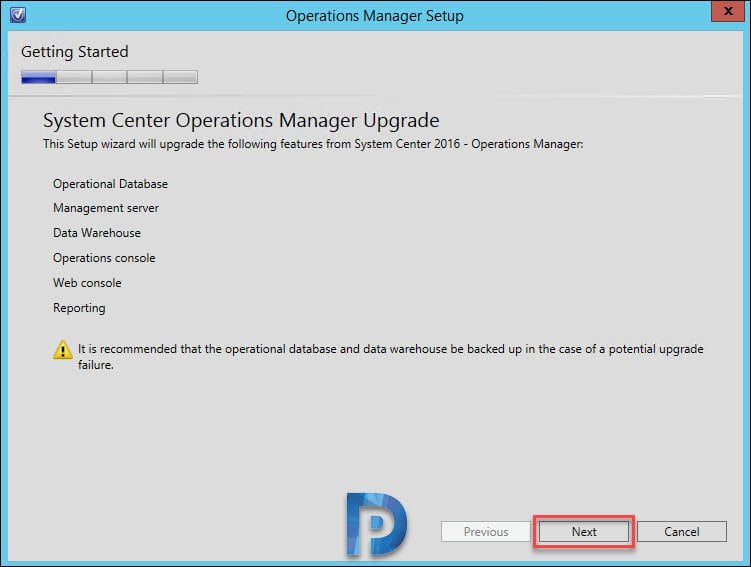This screenshot has width=751, height=567.
Task: Click the 'Operations Manager Setup' window title
Action: coord(375,16)
